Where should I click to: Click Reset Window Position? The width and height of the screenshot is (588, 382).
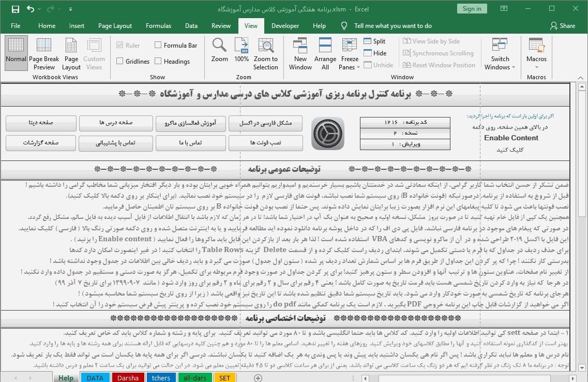tap(439, 65)
